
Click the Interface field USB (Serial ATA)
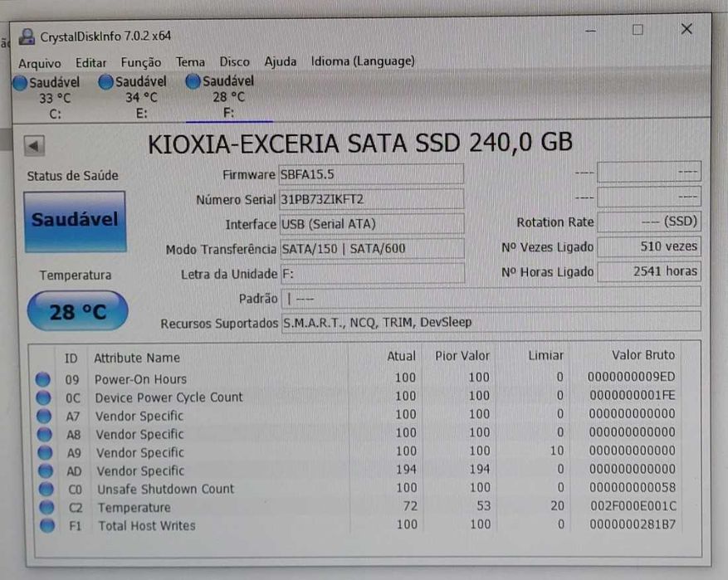pyautogui.click(x=372, y=224)
